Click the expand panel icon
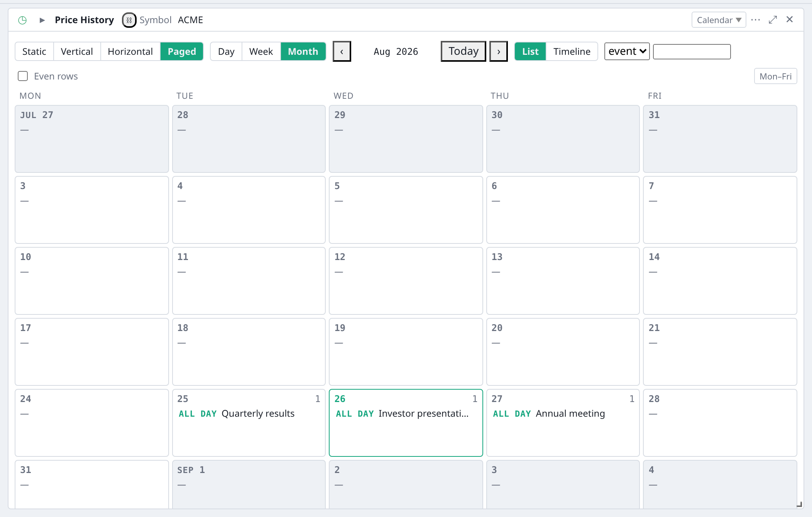This screenshot has width=812, height=517. (x=773, y=20)
